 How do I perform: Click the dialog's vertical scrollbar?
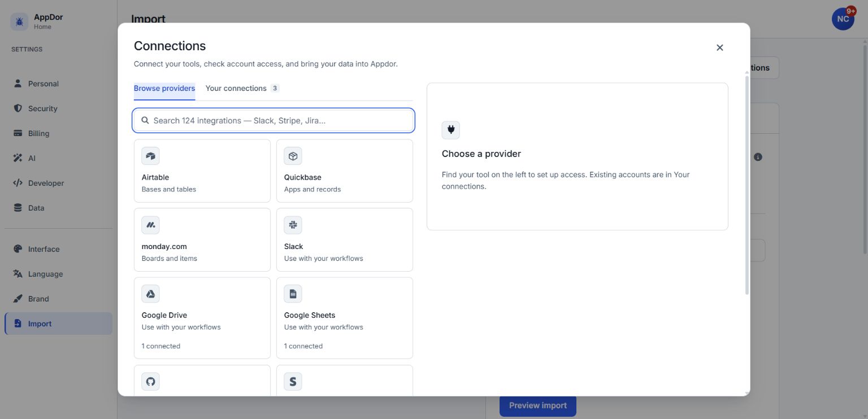pyautogui.click(x=747, y=186)
